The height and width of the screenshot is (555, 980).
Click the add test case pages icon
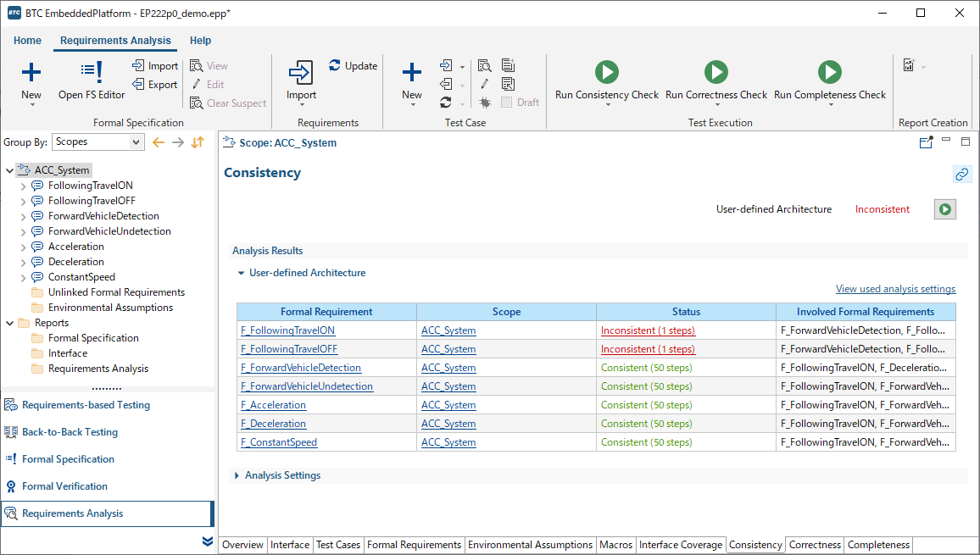pos(508,65)
